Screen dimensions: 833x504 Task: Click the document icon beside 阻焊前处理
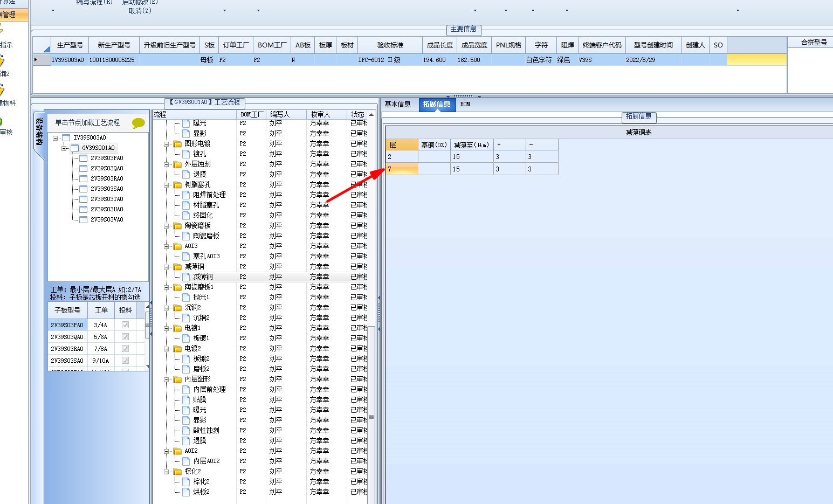187,195
